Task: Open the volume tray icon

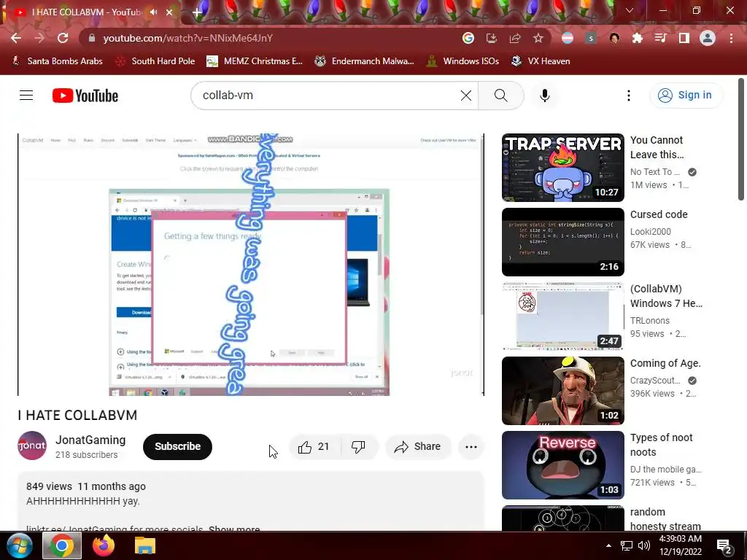Action: pos(644,545)
